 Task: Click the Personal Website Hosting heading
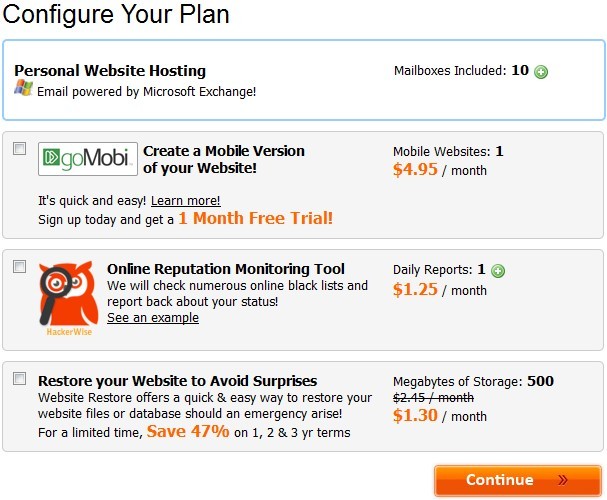pos(110,71)
